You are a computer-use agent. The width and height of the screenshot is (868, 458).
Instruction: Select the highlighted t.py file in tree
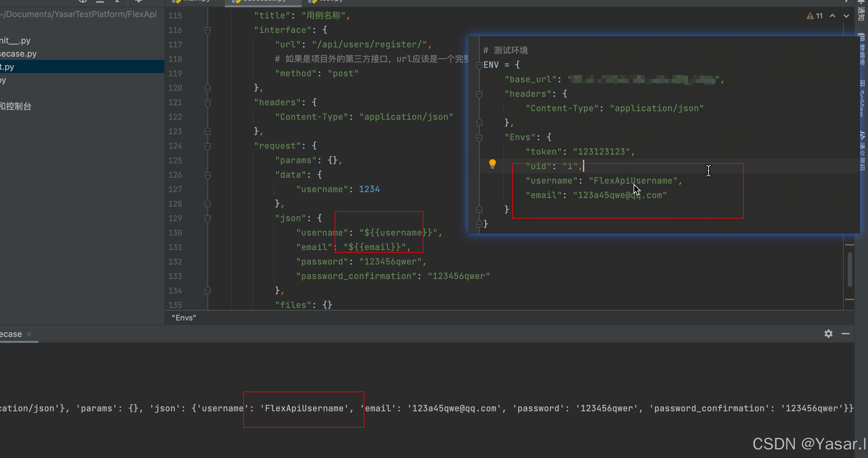tap(8, 67)
